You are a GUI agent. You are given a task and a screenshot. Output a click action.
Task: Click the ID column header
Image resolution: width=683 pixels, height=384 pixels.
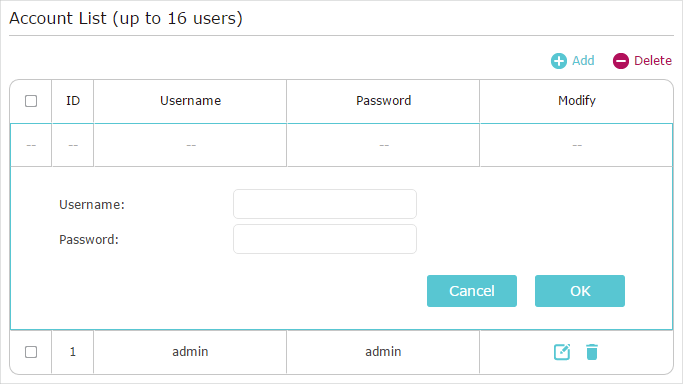tap(73, 101)
